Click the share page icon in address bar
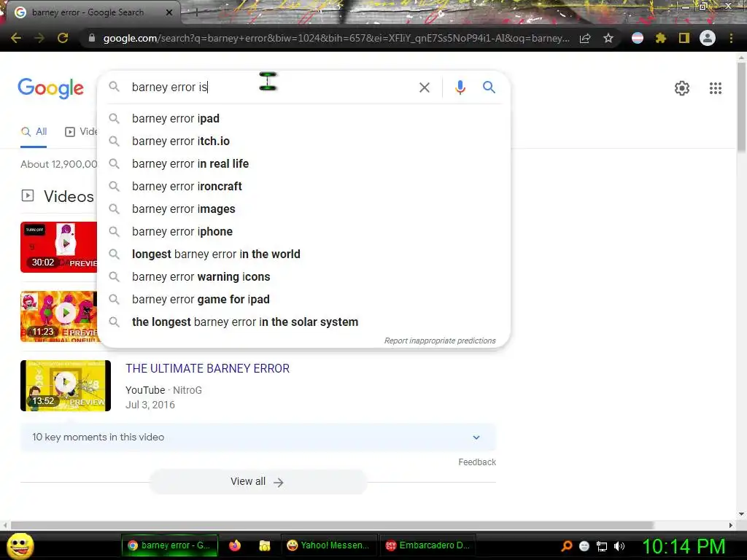 click(x=585, y=38)
